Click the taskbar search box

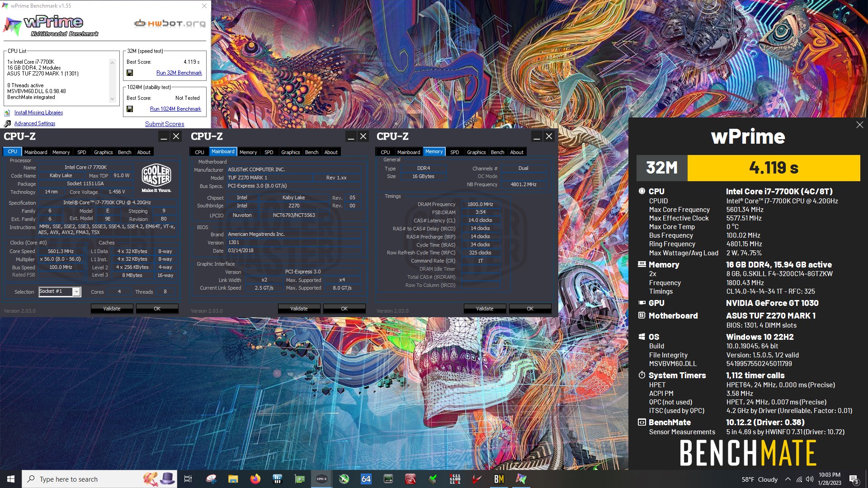[x=99, y=479]
